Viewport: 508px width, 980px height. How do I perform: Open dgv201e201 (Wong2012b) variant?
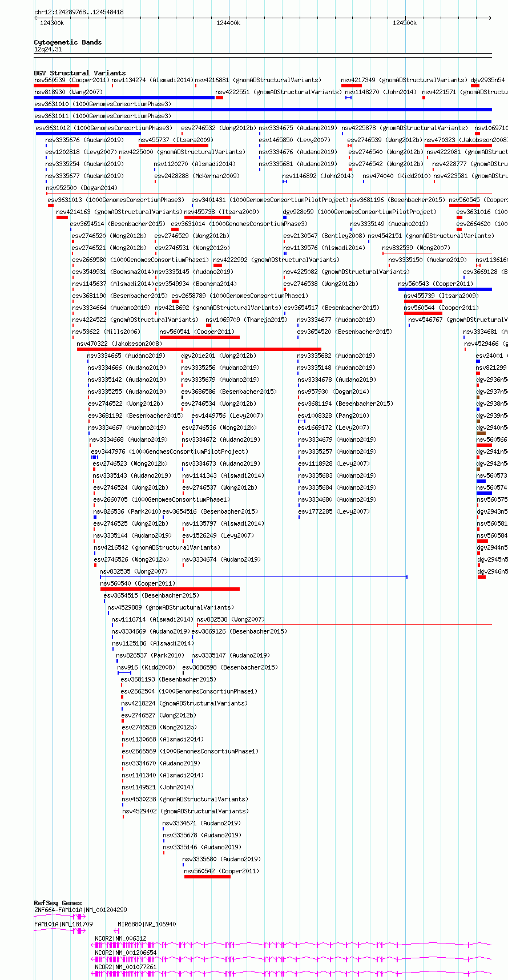point(219,356)
